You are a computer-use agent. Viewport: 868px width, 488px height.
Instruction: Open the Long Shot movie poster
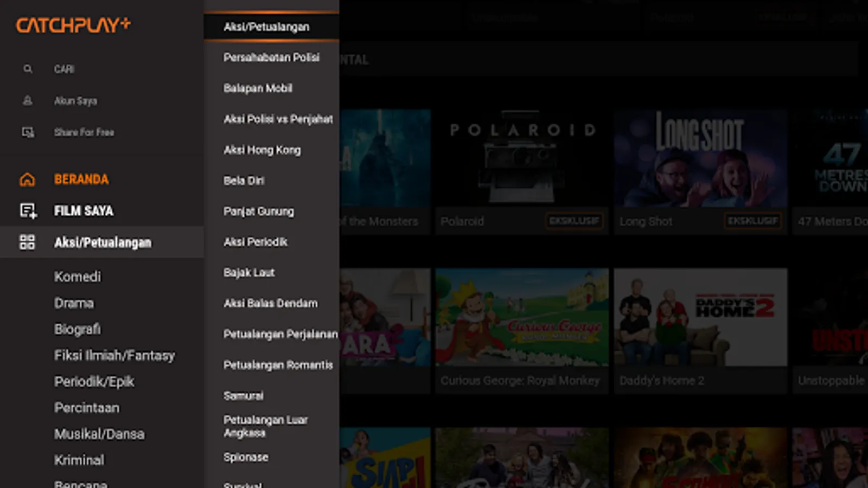(x=700, y=158)
